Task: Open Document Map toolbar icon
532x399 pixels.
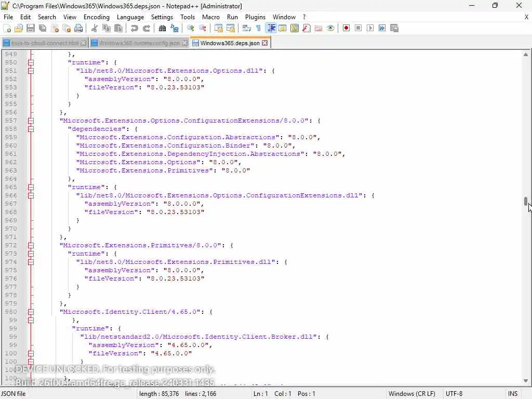Action: [x=295, y=28]
